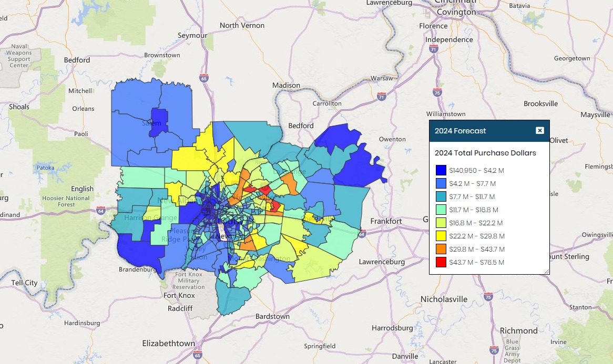Close the 2024 Forecast legend panel
The height and width of the screenshot is (364, 613).
click(539, 130)
